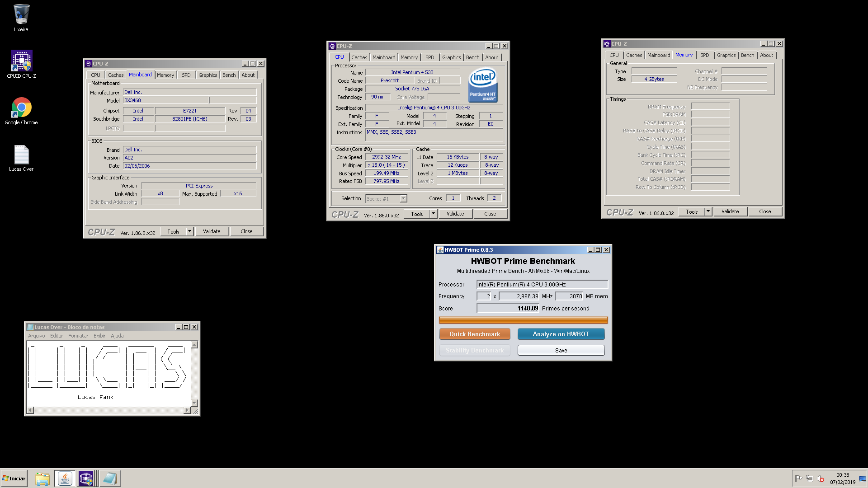Click the orange benchmark progress bar
Viewport: 868px width, 488px height.
524,320
